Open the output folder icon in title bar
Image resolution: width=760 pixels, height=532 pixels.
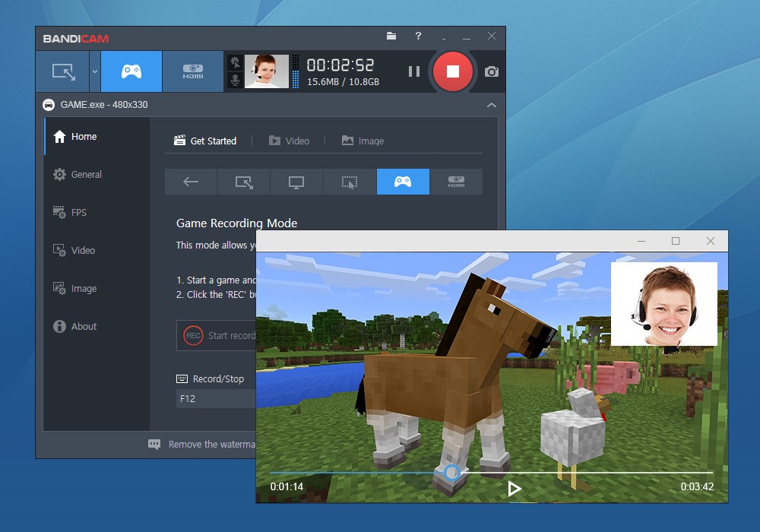(391, 36)
